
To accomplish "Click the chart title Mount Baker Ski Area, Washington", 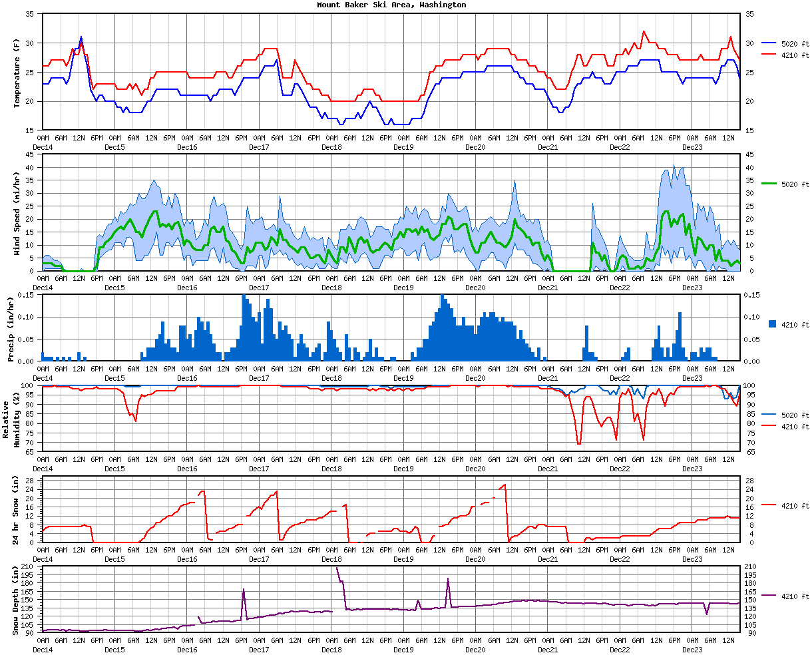I will (391, 5).
